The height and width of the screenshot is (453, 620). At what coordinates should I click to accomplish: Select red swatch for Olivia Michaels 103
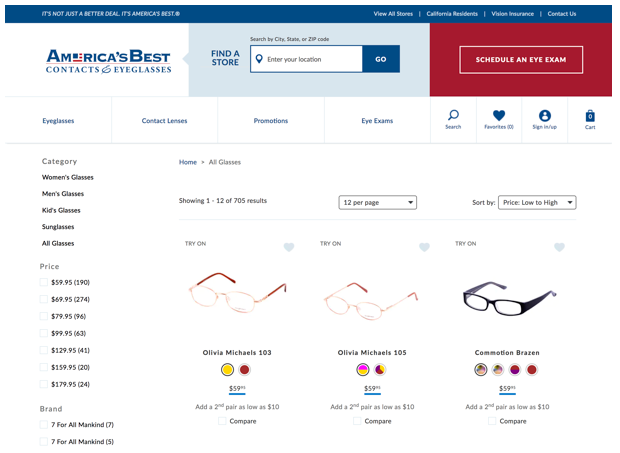[244, 370]
